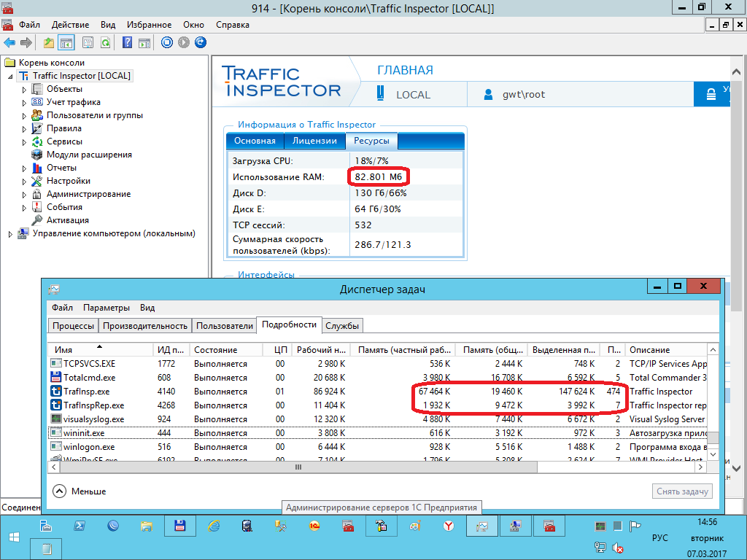This screenshot has height=560, width=747.
Task: Click the LOCAL server icon in header
Action: coord(380,93)
